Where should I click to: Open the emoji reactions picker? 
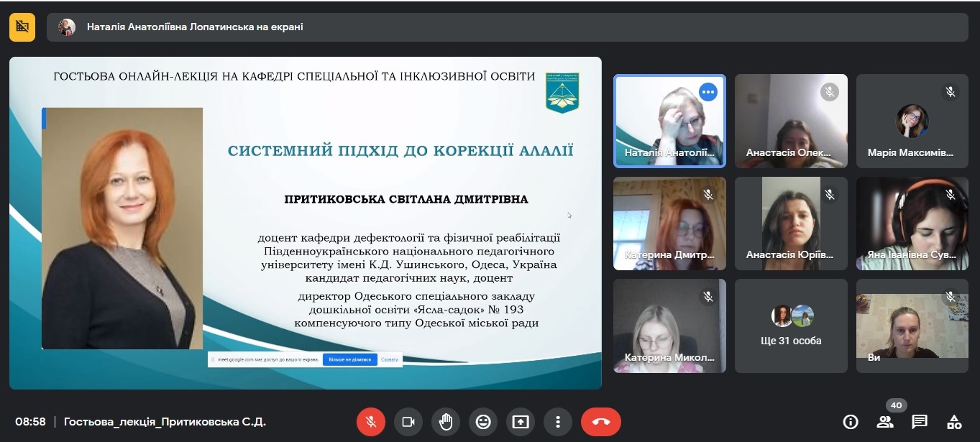tap(483, 422)
